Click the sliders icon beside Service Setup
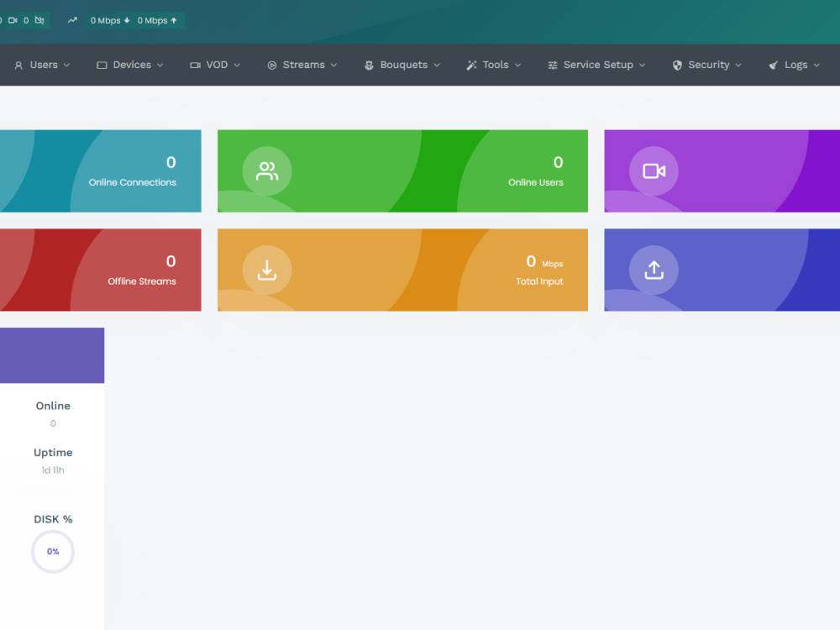Viewport: 840px width, 630px height. pyautogui.click(x=553, y=65)
